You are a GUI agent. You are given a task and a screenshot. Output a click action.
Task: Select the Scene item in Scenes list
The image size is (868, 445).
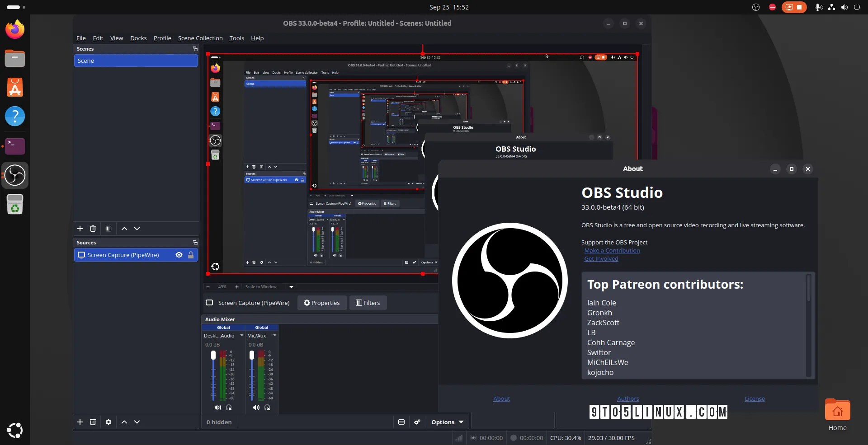tap(136, 61)
